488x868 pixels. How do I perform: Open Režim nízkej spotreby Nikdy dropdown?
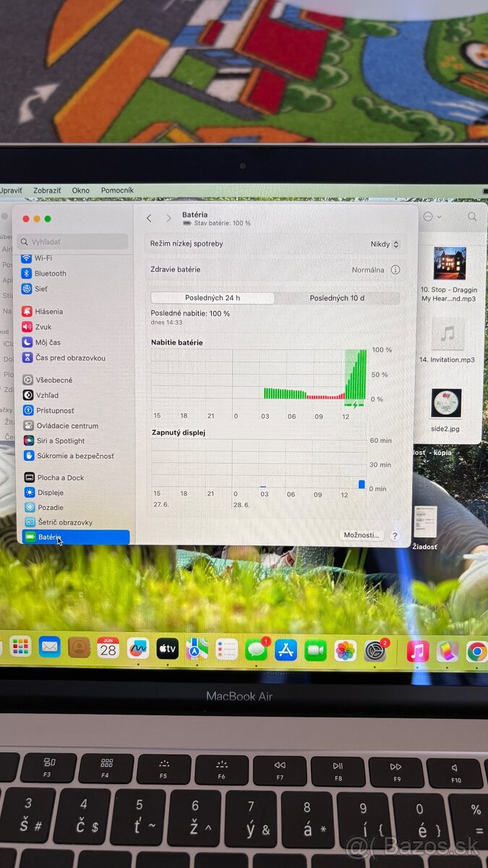(385, 244)
